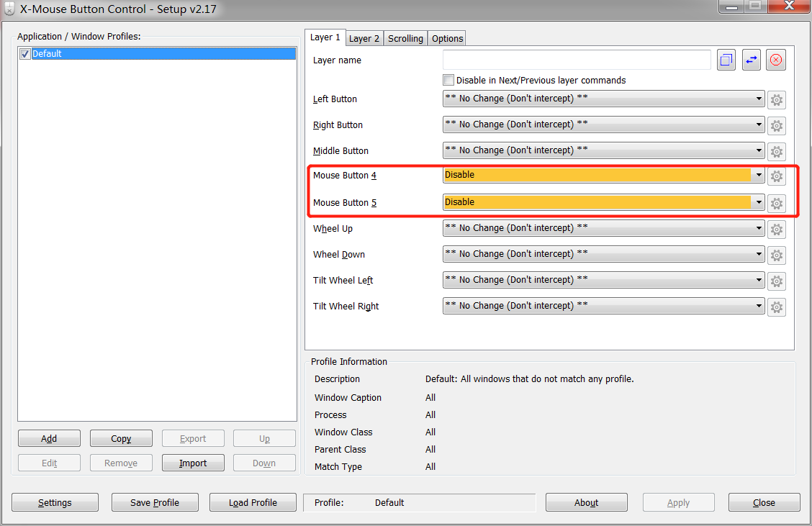
Task: Uncheck the Default profile checkbox
Action: coord(25,54)
